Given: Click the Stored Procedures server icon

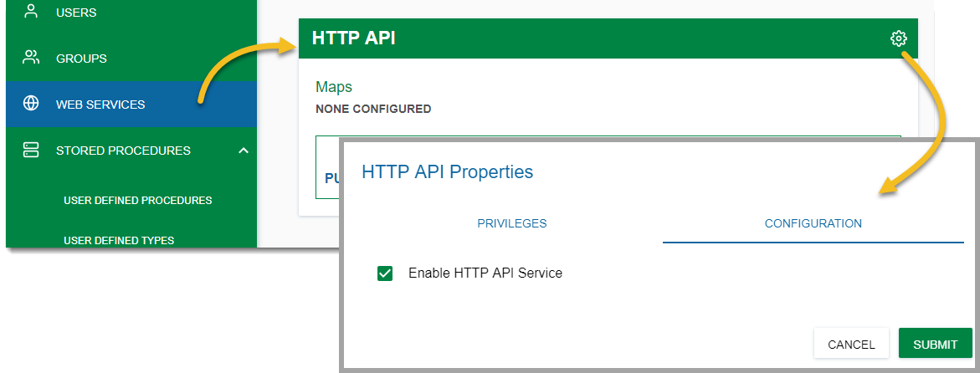Looking at the screenshot, I should 31,150.
